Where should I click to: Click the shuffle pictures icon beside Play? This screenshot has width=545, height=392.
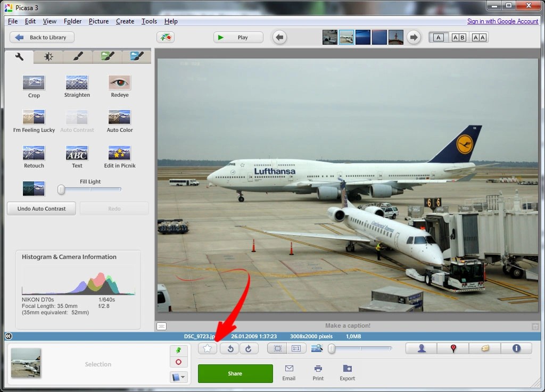(166, 37)
